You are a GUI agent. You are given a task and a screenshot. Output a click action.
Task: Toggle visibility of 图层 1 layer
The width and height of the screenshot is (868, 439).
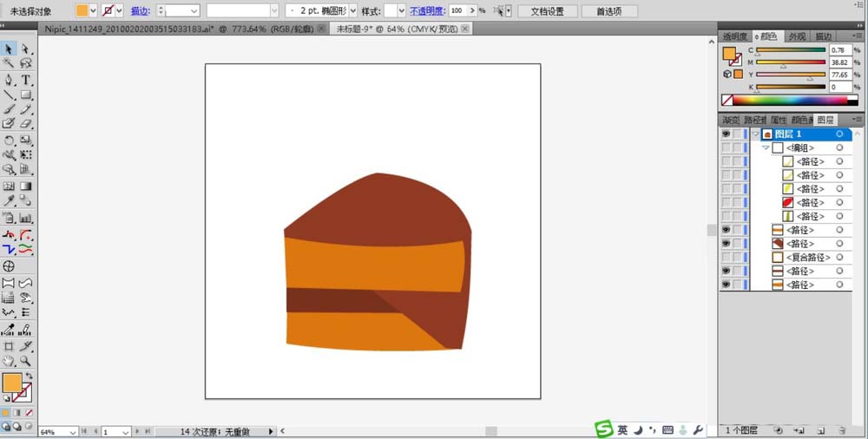(x=726, y=134)
